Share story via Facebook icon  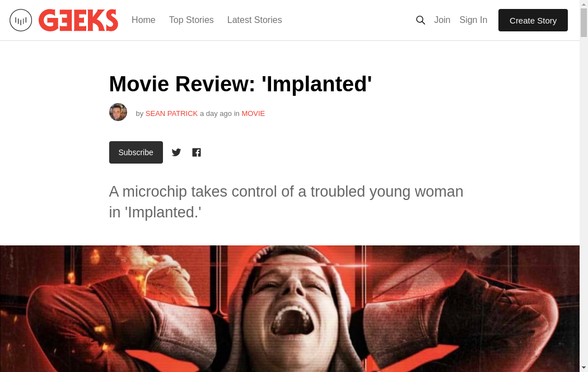[197, 152]
